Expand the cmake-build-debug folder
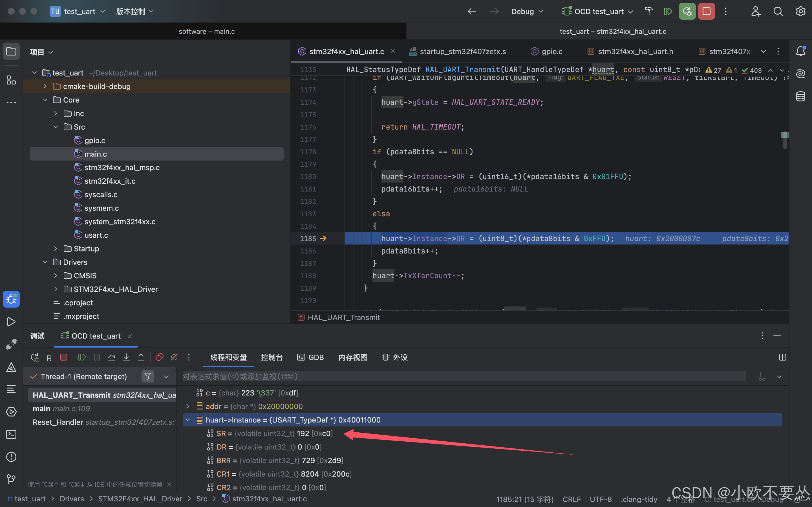The height and width of the screenshot is (507, 812). (45, 86)
